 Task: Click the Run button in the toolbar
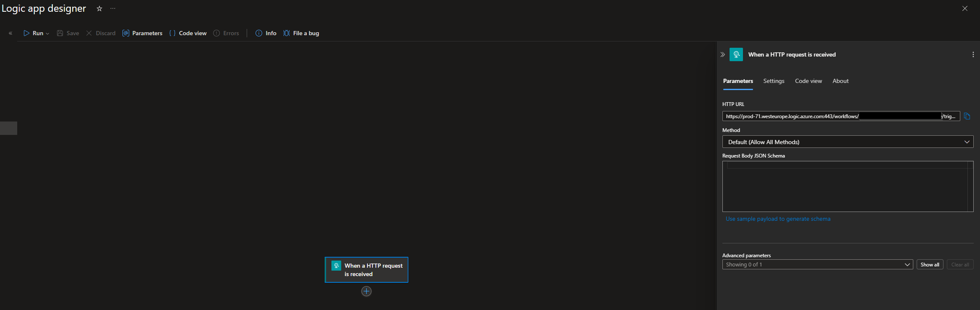(34, 33)
